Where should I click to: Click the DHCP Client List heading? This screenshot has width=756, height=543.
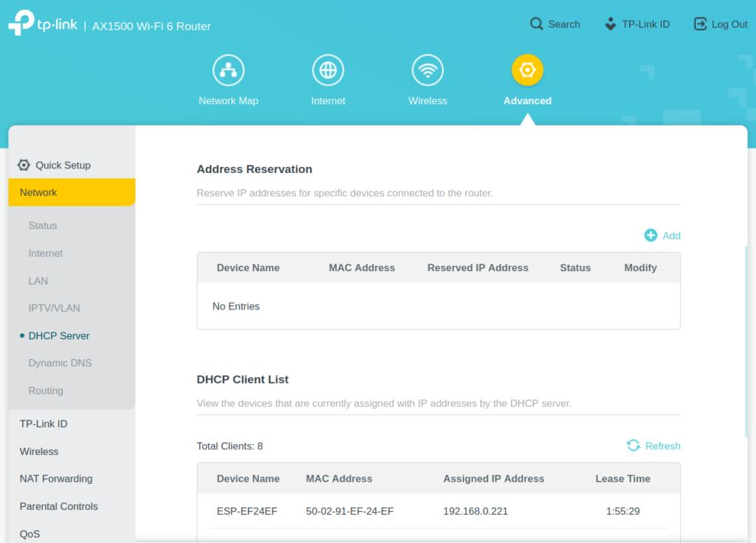click(242, 380)
